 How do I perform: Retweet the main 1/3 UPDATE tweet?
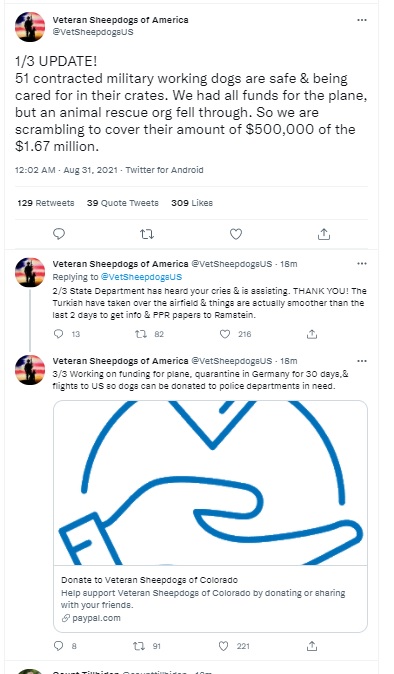147,234
